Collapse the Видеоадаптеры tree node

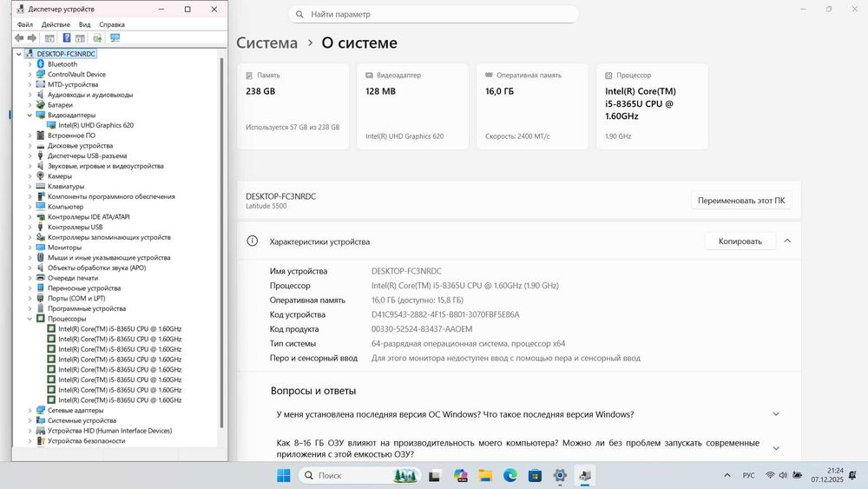[30, 116]
